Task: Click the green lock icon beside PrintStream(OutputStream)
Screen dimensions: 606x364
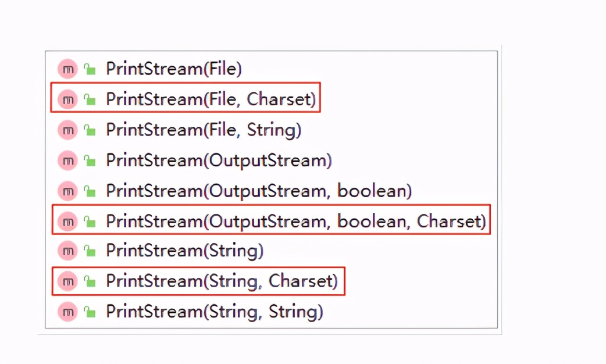Action: pos(90,160)
